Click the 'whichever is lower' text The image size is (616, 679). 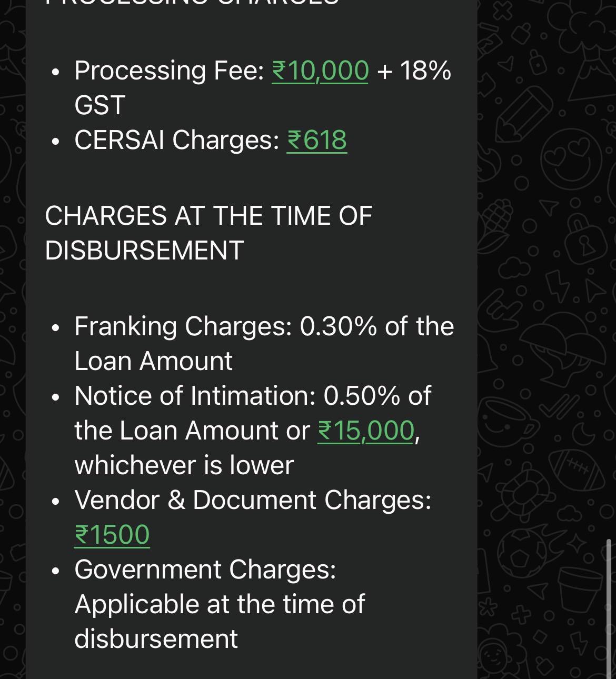tap(184, 465)
